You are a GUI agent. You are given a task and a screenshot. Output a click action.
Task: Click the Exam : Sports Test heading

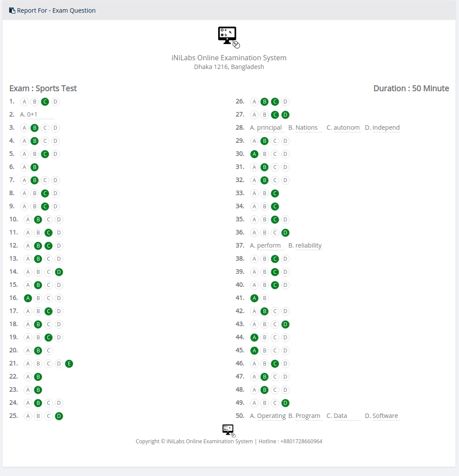point(43,88)
